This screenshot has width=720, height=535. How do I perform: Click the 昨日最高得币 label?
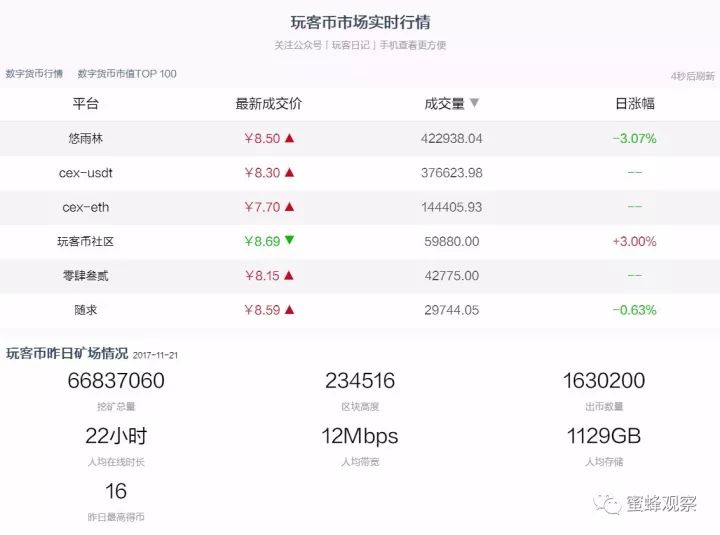coord(116,517)
